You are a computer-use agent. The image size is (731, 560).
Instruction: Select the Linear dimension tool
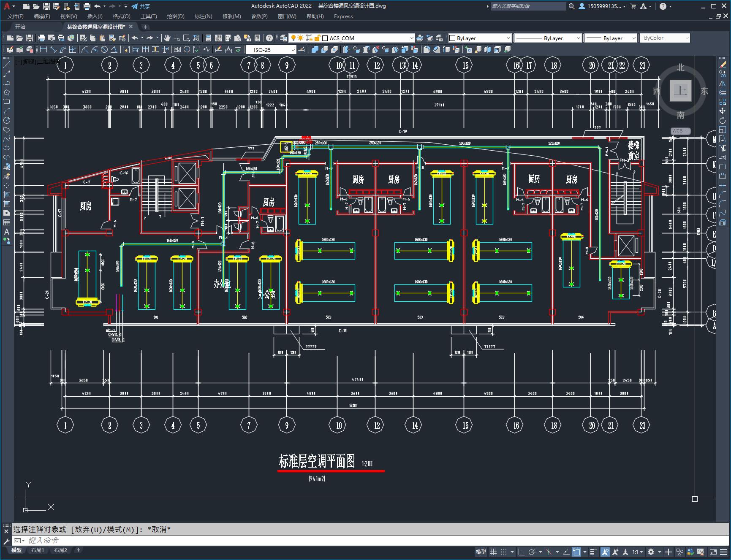(43, 50)
